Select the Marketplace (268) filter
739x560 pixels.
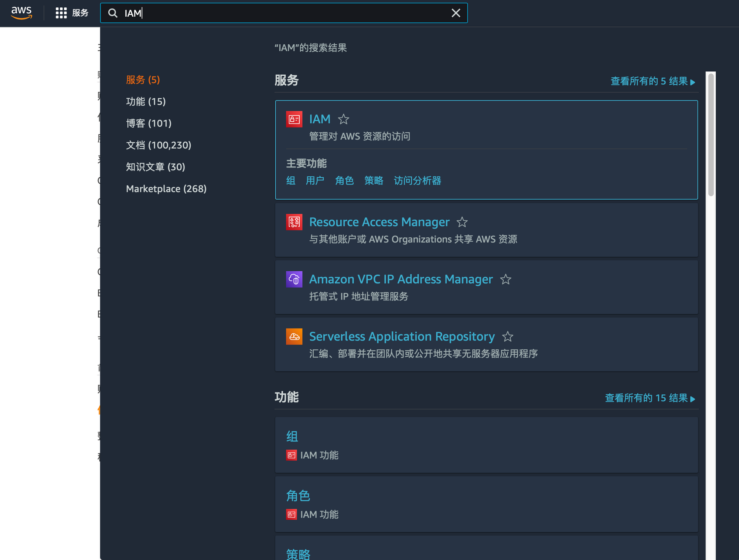pyautogui.click(x=166, y=189)
